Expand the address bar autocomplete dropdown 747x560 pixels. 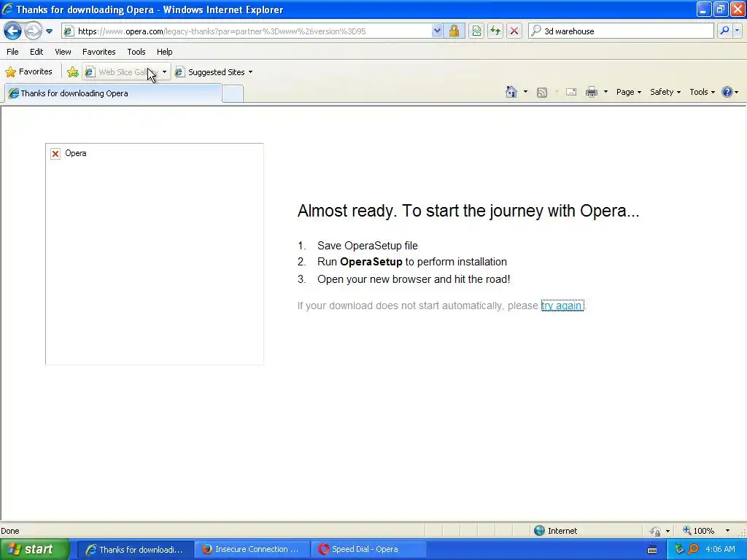point(437,31)
